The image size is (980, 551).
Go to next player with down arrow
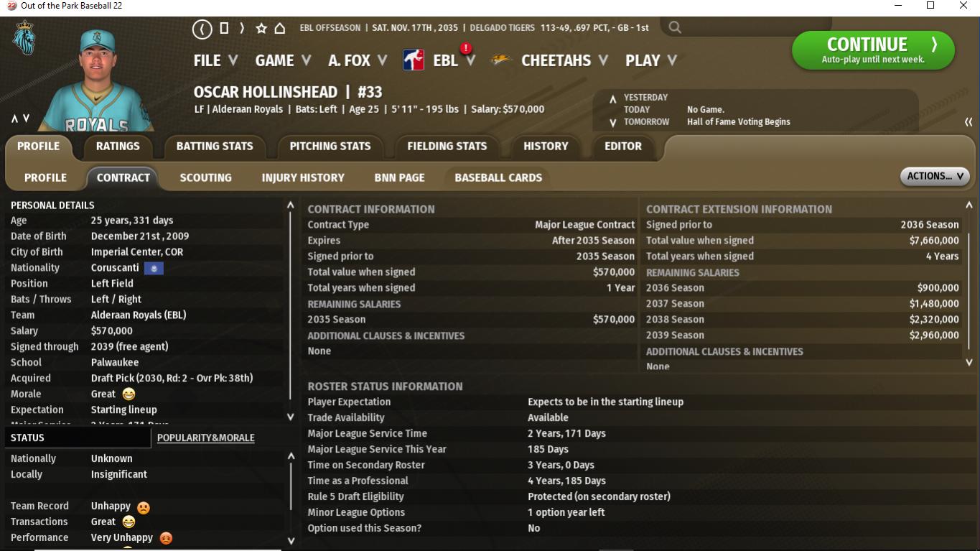pos(27,119)
